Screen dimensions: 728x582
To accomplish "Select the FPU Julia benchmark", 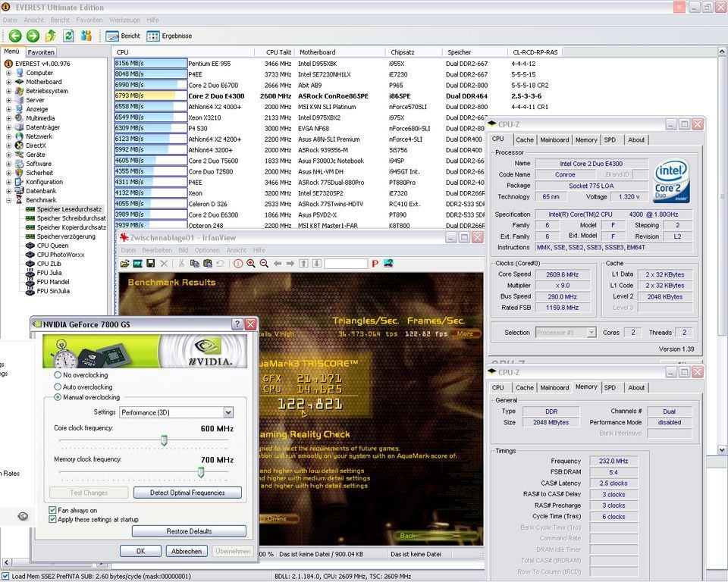I will tap(49, 273).
